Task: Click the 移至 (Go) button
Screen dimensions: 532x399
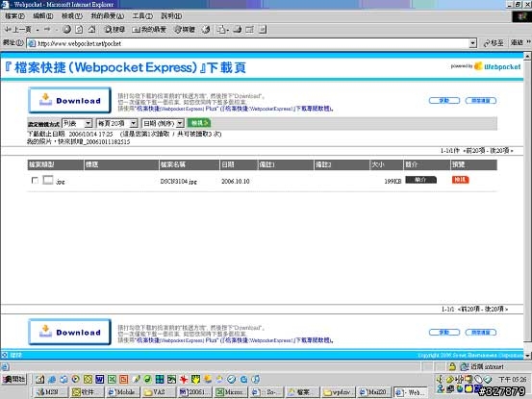Action: click(x=494, y=43)
